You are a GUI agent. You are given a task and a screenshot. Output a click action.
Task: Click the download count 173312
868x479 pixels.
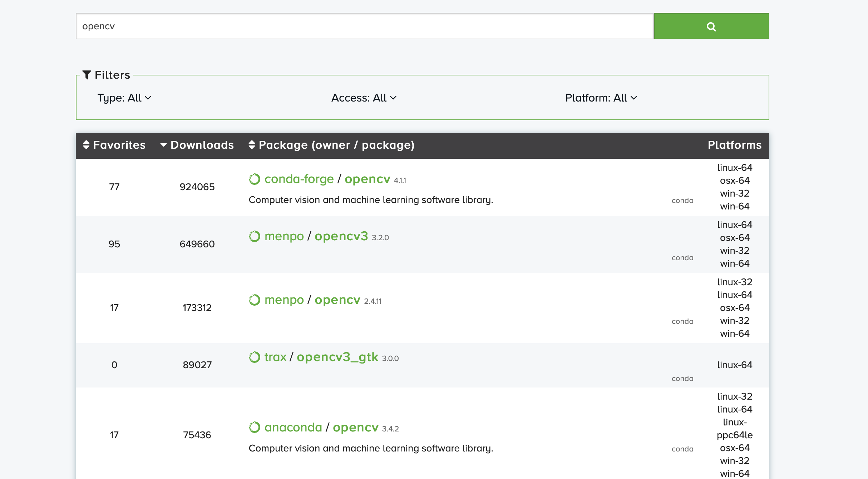click(197, 308)
